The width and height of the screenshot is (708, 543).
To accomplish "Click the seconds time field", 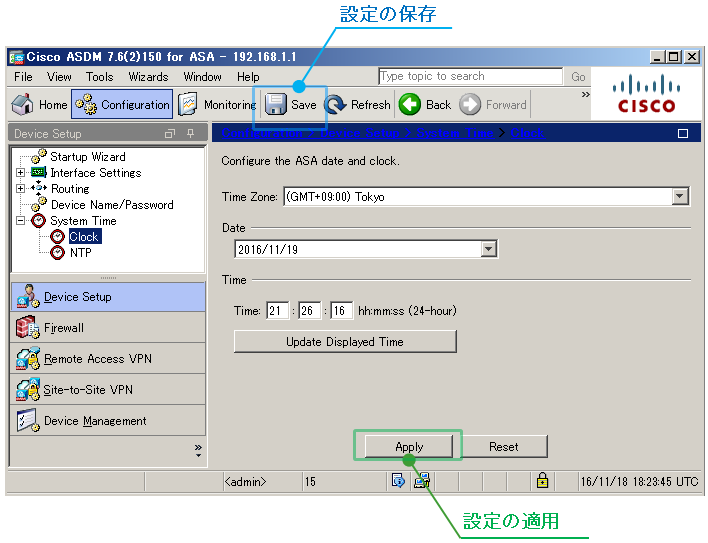I will [341, 311].
